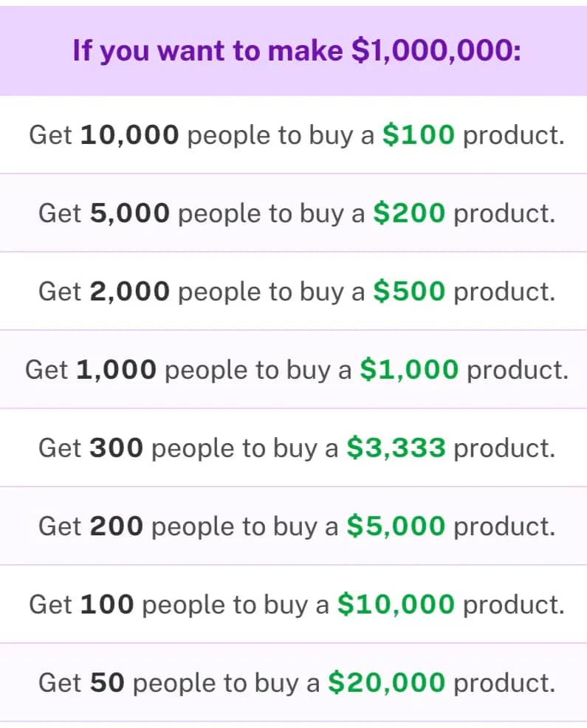Click "product" in the $20,000 row
This screenshot has width=587, height=728.
coord(503,683)
